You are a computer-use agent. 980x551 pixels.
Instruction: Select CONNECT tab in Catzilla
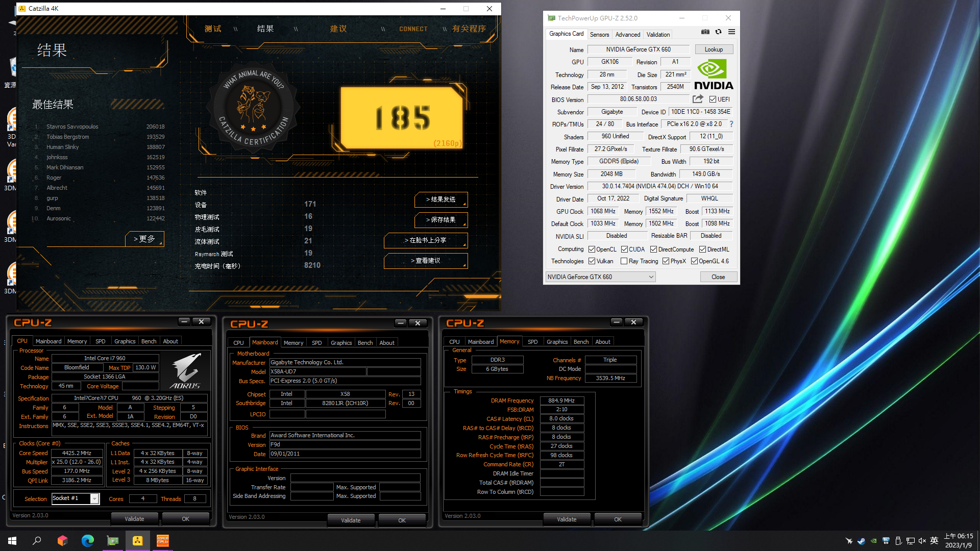413,29
